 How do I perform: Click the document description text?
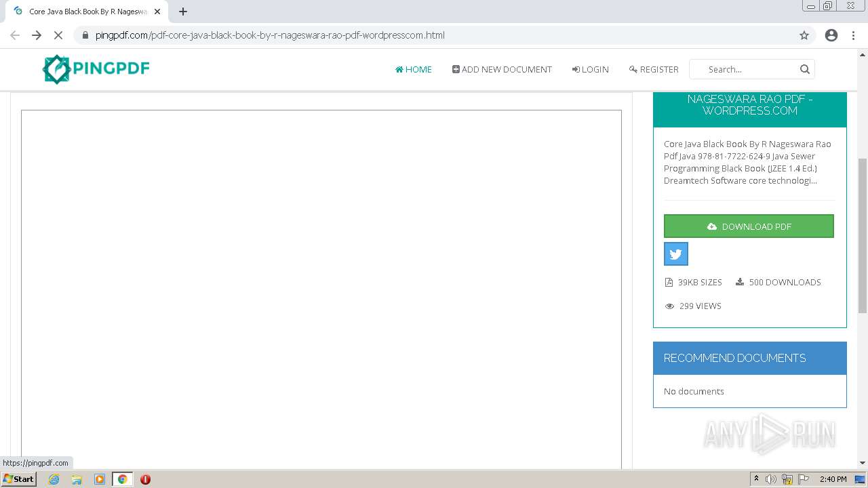[x=748, y=162]
